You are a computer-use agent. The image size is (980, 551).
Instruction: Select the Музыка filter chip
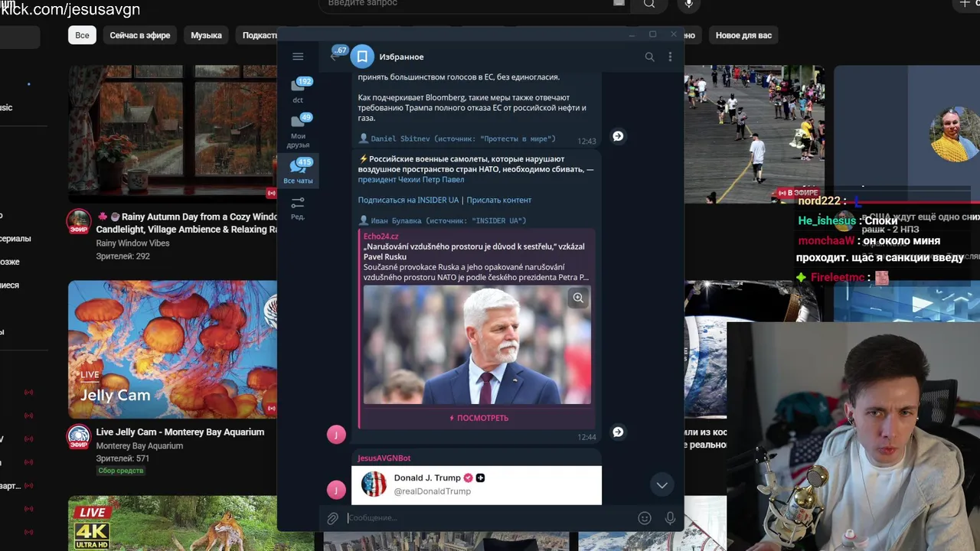[x=206, y=35]
